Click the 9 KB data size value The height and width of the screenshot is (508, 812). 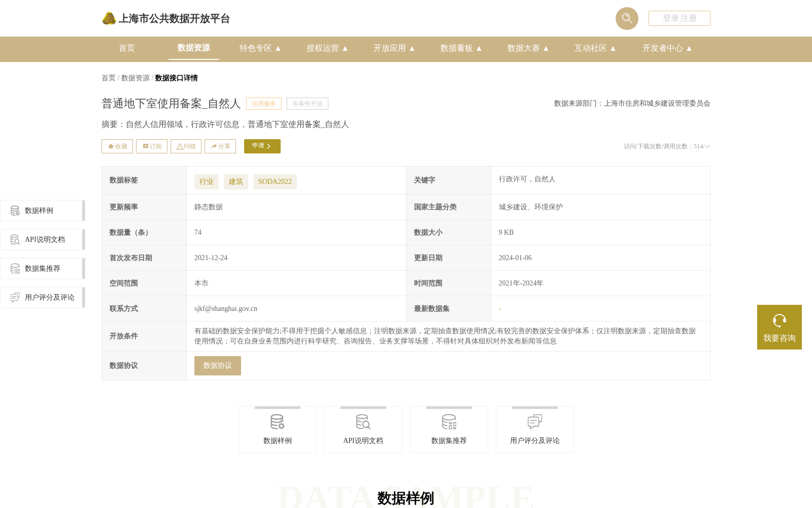coord(506,232)
